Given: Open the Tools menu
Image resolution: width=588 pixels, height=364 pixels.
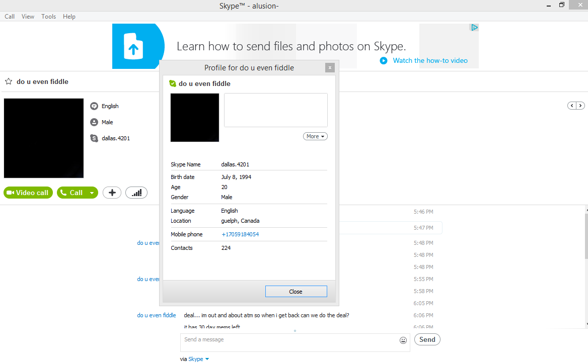Looking at the screenshot, I should coord(48,17).
